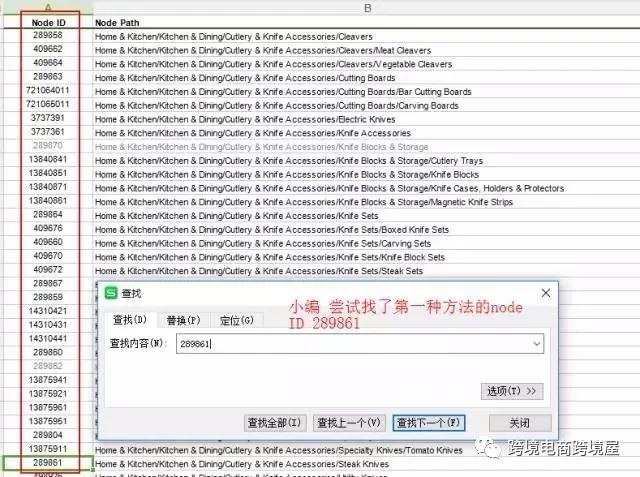This screenshot has height=477, width=640.
Task: Open the 替换 (Replace) tab
Action: [183, 320]
